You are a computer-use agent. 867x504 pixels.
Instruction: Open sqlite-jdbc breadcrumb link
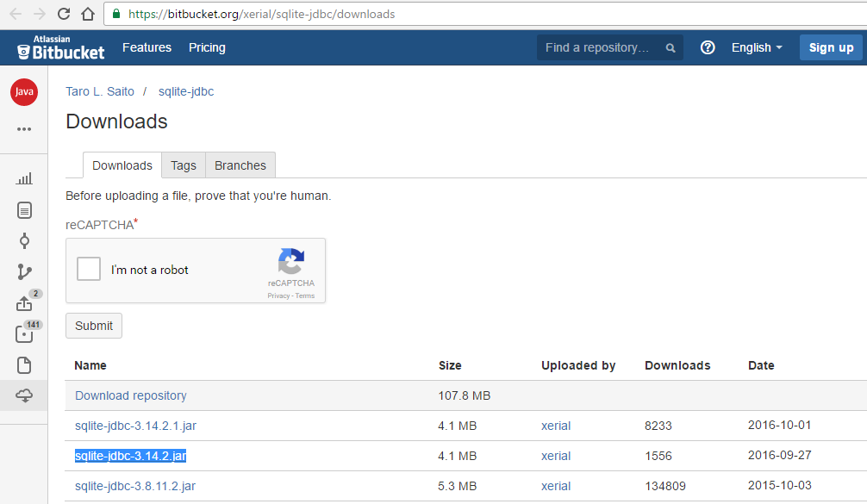(186, 91)
